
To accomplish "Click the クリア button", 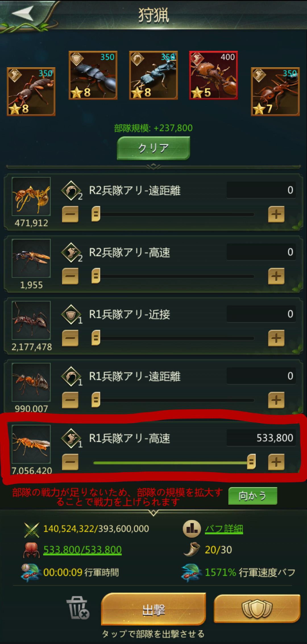I will pyautogui.click(x=153, y=148).
